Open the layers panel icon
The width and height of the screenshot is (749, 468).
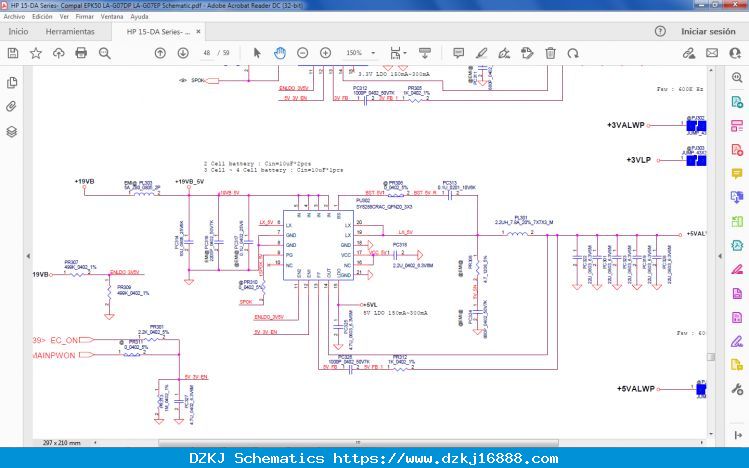(12, 131)
